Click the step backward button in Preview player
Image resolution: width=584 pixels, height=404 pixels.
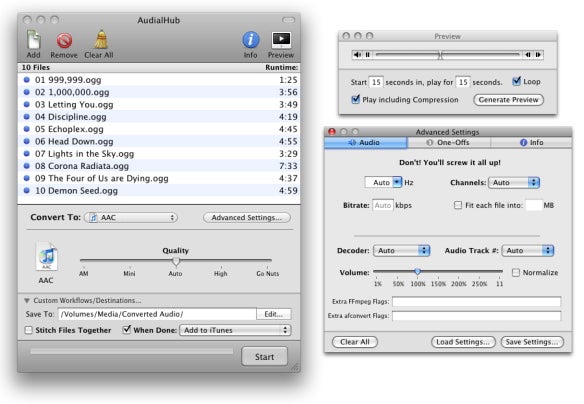[x=528, y=55]
